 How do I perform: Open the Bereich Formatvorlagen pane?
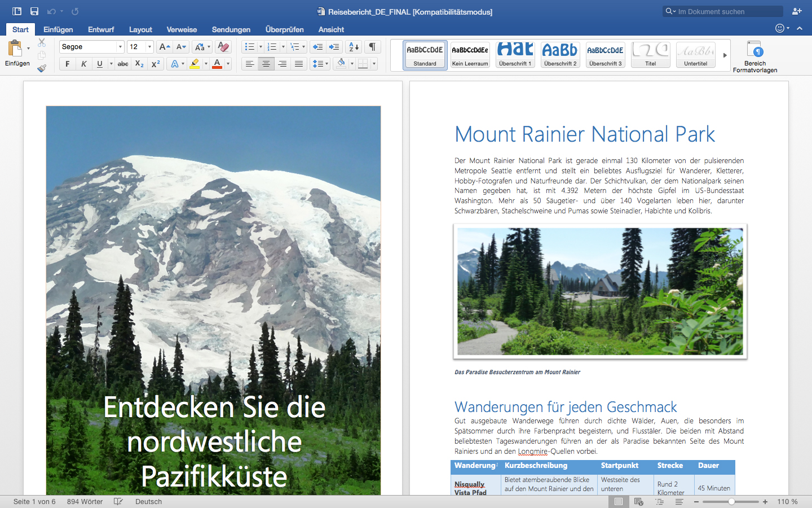pyautogui.click(x=754, y=56)
